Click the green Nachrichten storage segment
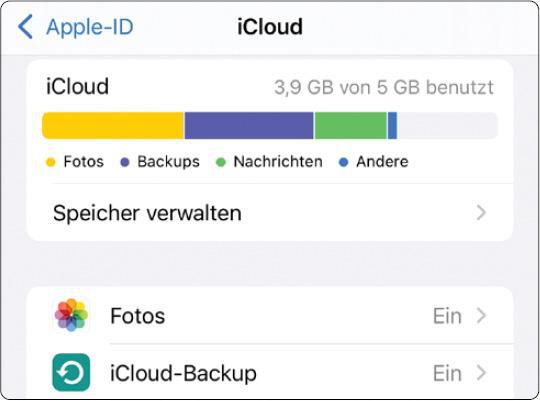The width and height of the screenshot is (540, 401). tap(351, 125)
